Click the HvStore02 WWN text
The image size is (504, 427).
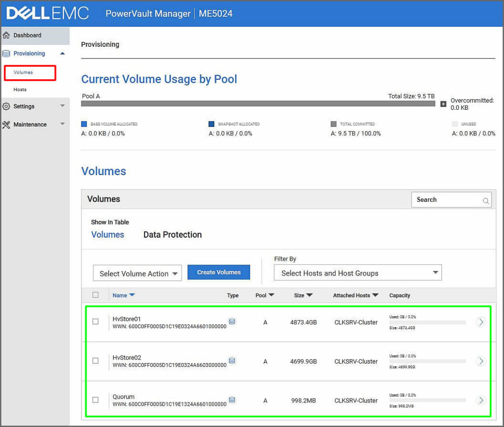[170, 365]
